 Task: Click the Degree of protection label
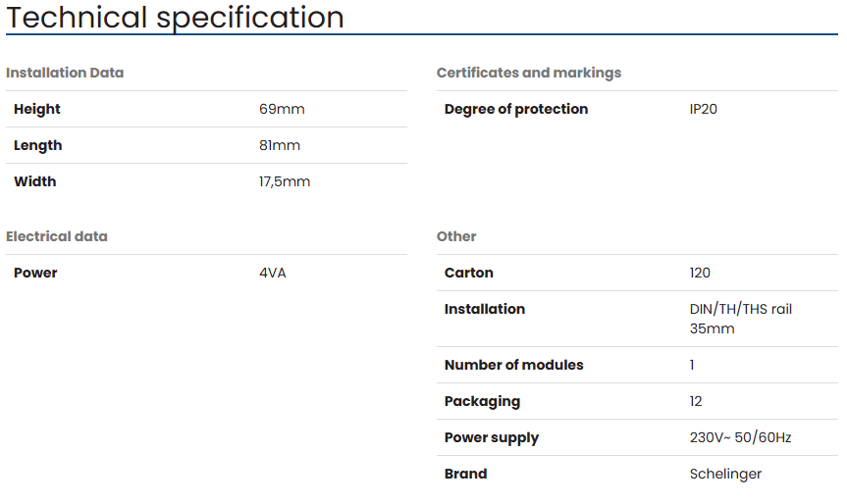pyautogui.click(x=516, y=109)
